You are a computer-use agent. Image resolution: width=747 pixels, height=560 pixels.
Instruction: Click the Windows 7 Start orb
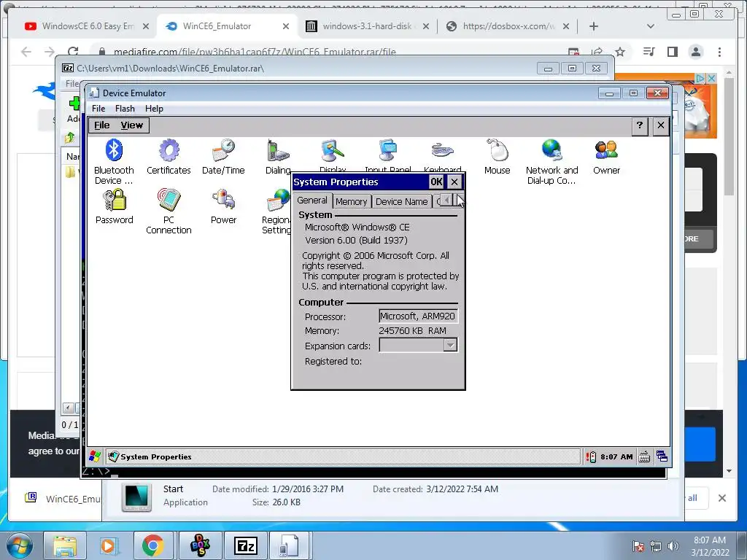coord(20,545)
